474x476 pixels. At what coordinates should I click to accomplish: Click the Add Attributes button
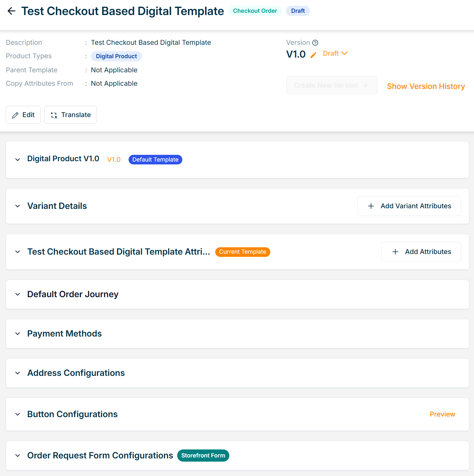[x=421, y=252]
